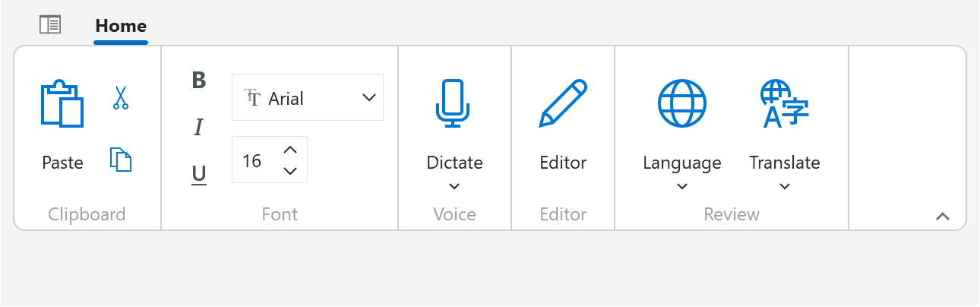Toggle Underline formatting
This screenshot has height=307, width=980.
pyautogui.click(x=198, y=175)
